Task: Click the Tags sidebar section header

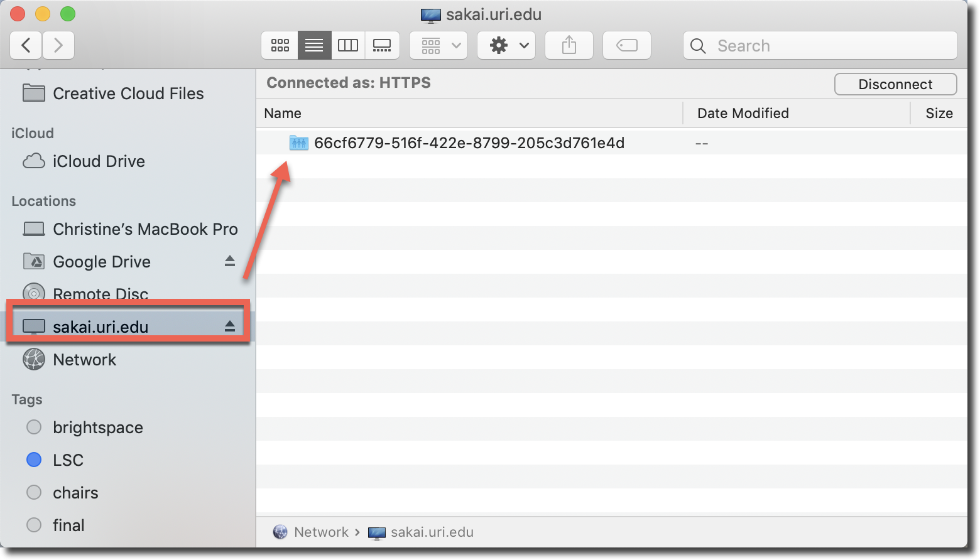Action: (x=27, y=399)
